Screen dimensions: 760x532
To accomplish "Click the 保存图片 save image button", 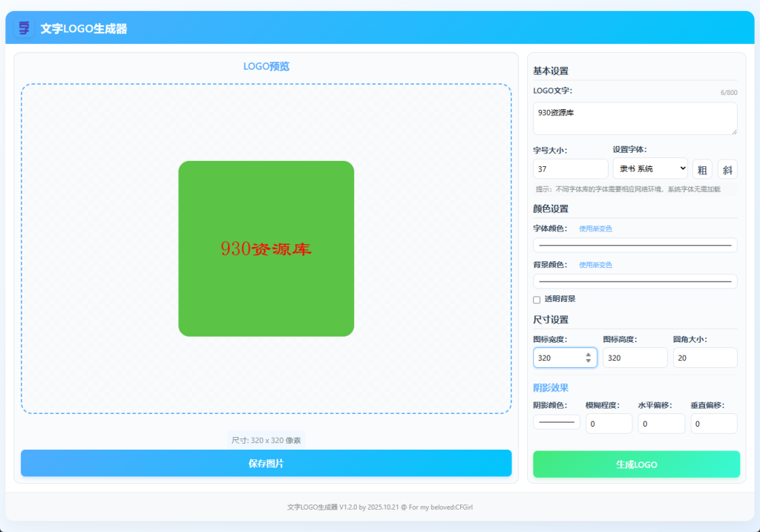I will [266, 462].
